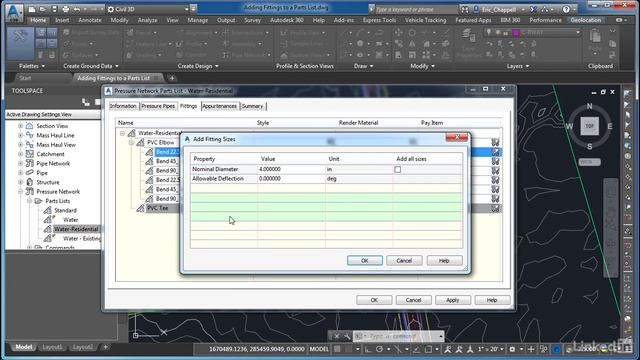Click Cancel in Pressure Network Parts List window
This screenshot has height=360, width=640.
pos(413,300)
